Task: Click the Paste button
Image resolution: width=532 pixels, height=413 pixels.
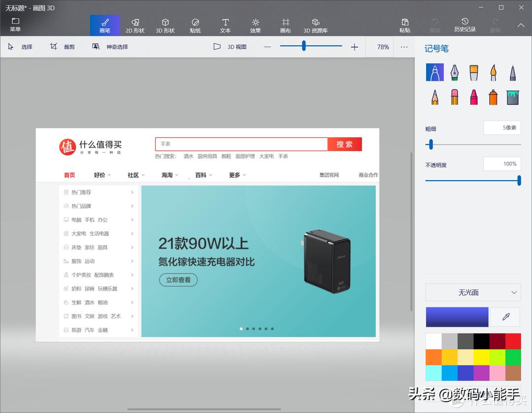Action: point(405,25)
